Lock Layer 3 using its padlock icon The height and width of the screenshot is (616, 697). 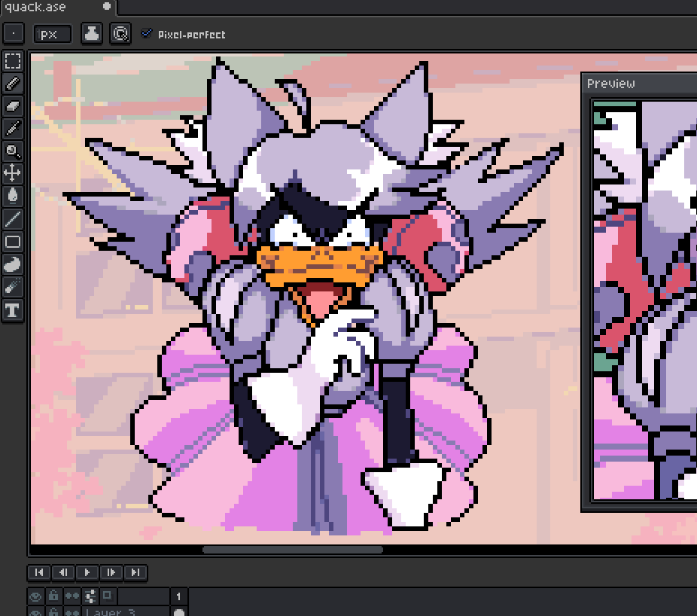coord(53,611)
